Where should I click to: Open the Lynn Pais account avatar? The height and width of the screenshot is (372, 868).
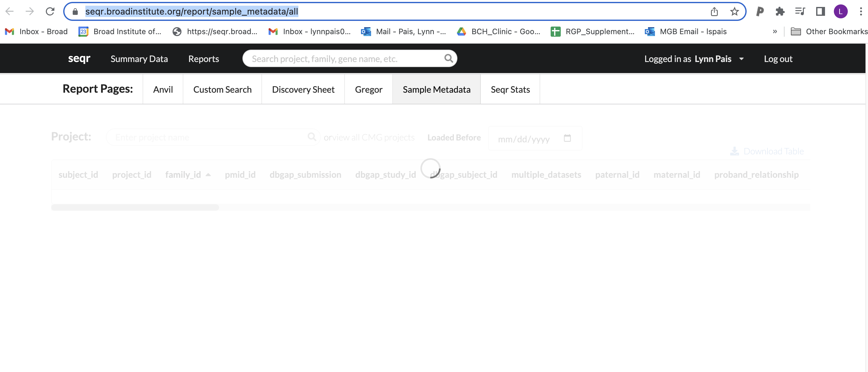[x=841, y=11]
